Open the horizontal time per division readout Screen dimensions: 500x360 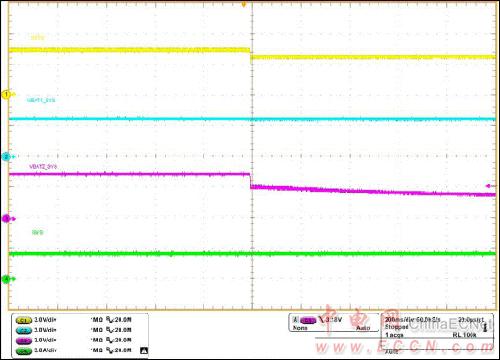399,319
